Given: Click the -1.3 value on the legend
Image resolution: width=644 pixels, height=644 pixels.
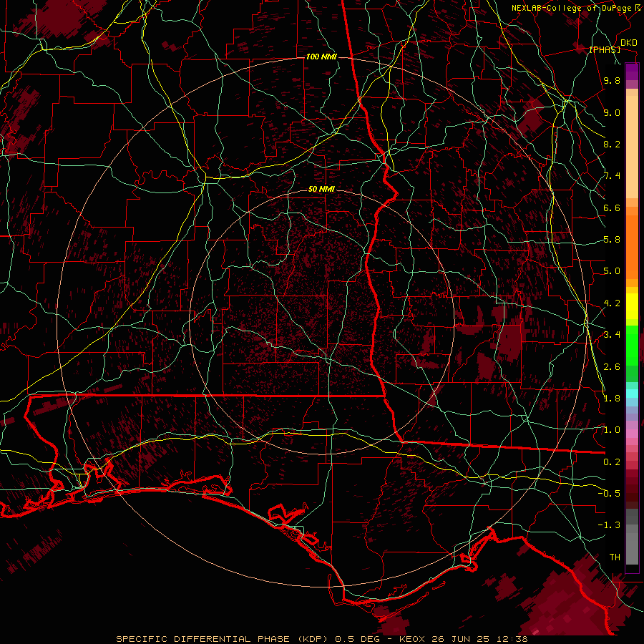Looking at the screenshot, I should 609,525.
